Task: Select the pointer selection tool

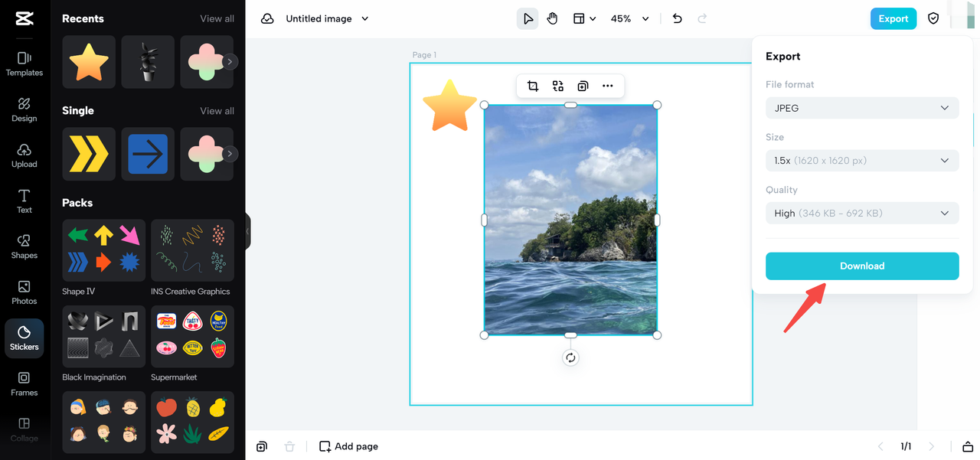Action: pyautogui.click(x=528, y=18)
